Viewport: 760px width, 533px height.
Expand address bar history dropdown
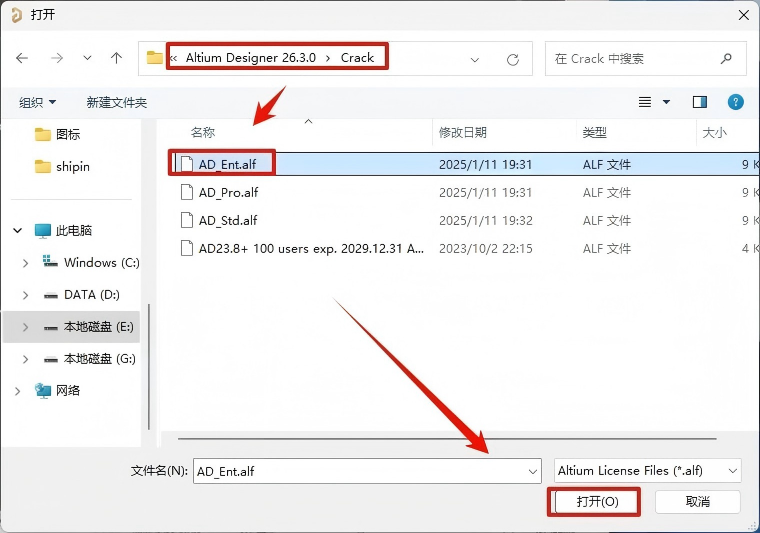coord(475,60)
